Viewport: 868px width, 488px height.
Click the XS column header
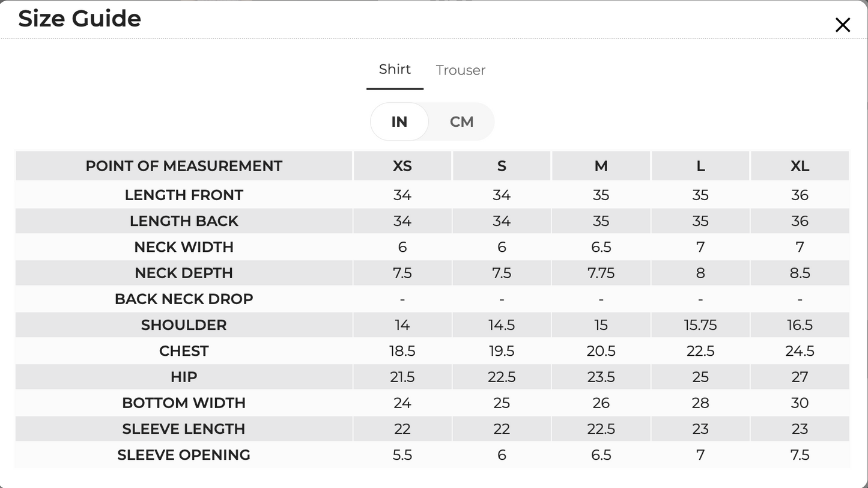[402, 166]
